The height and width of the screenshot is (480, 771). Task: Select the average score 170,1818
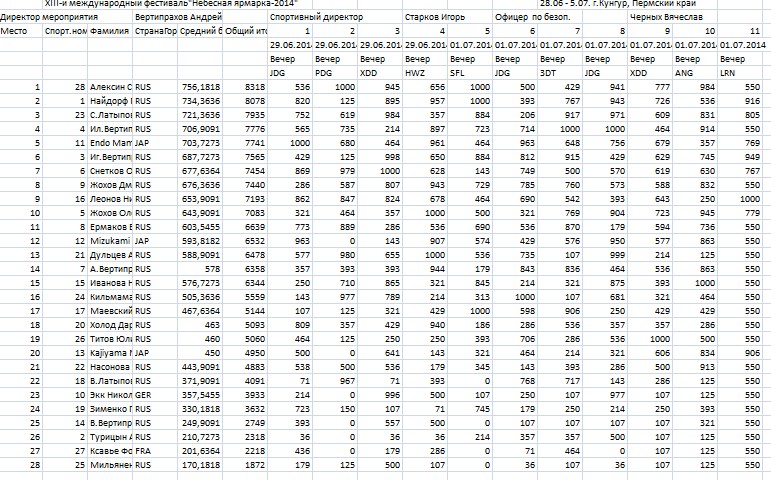point(200,465)
